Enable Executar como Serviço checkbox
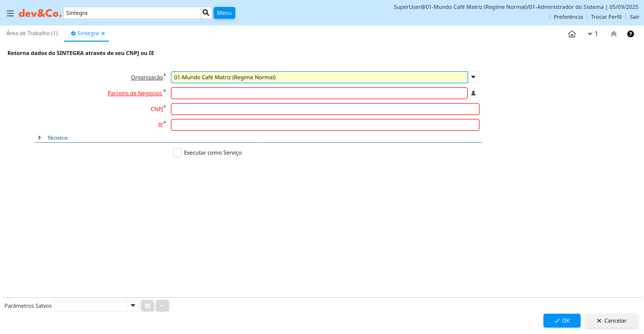 tap(177, 153)
